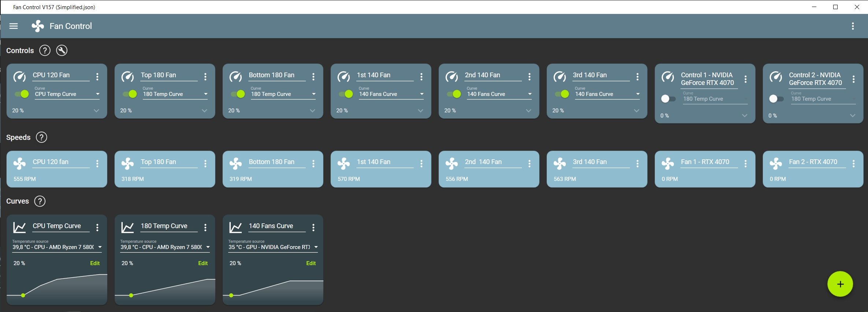Click the green plus add button
868x312 pixels.
click(x=840, y=284)
